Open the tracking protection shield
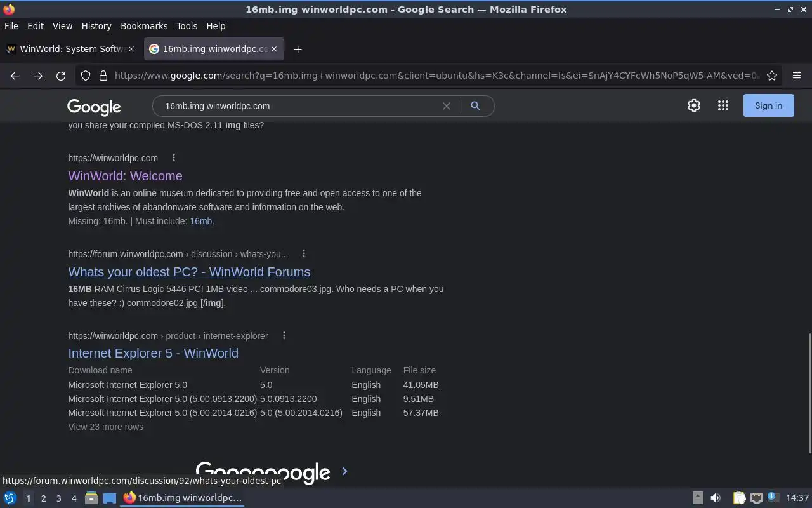The width and height of the screenshot is (812, 508). (x=86, y=76)
